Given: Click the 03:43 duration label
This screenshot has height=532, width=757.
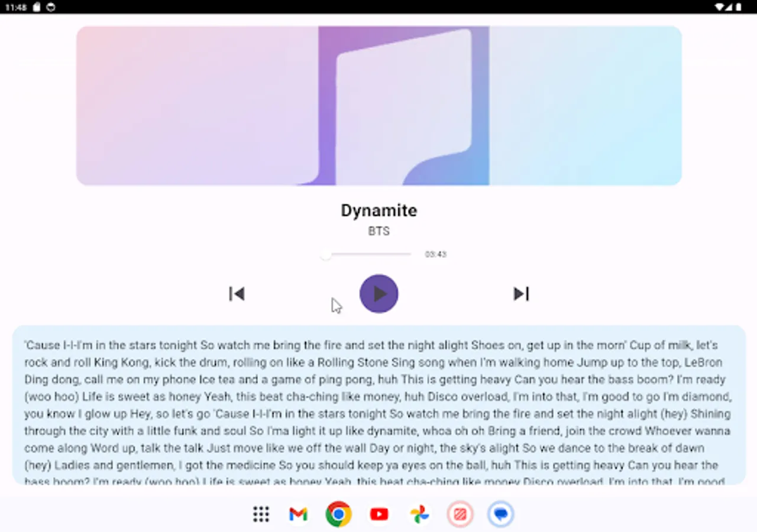Looking at the screenshot, I should pyautogui.click(x=436, y=253).
